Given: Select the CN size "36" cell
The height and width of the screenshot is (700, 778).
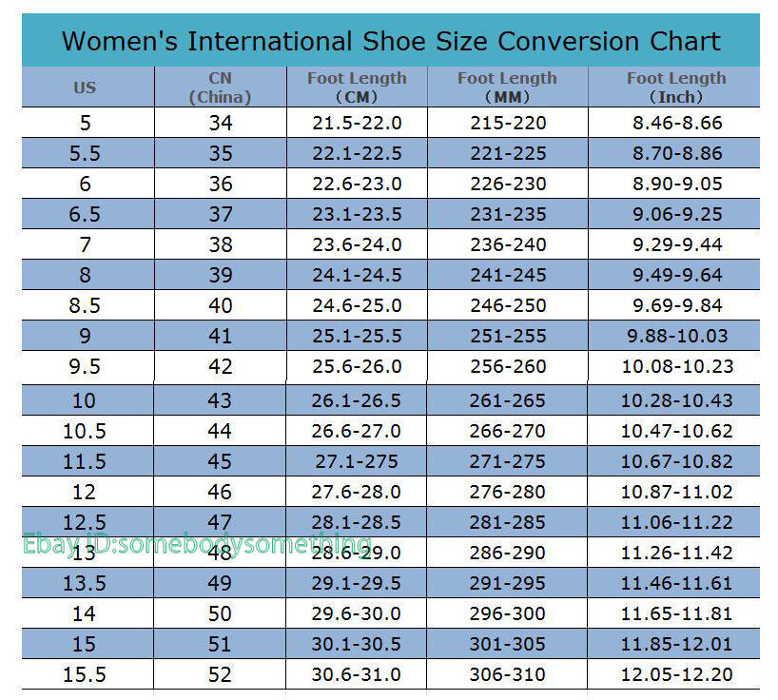Looking at the screenshot, I should [x=221, y=185].
